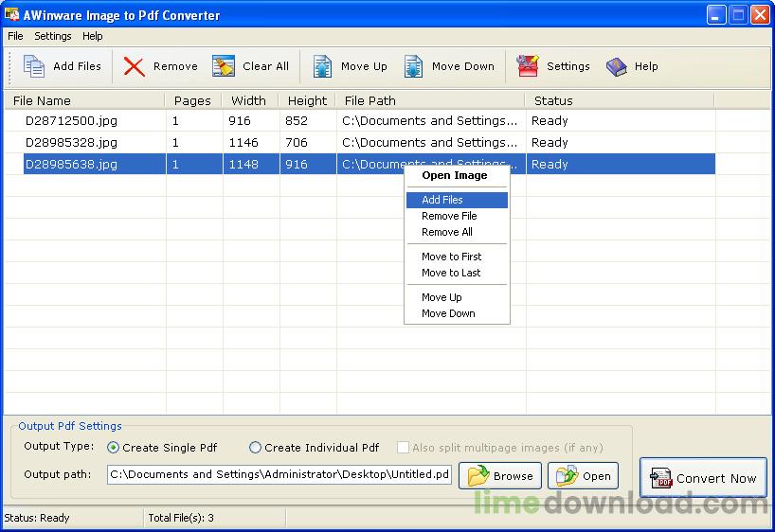775x532 pixels.
Task: Click width value 1148
Action: click(243, 164)
